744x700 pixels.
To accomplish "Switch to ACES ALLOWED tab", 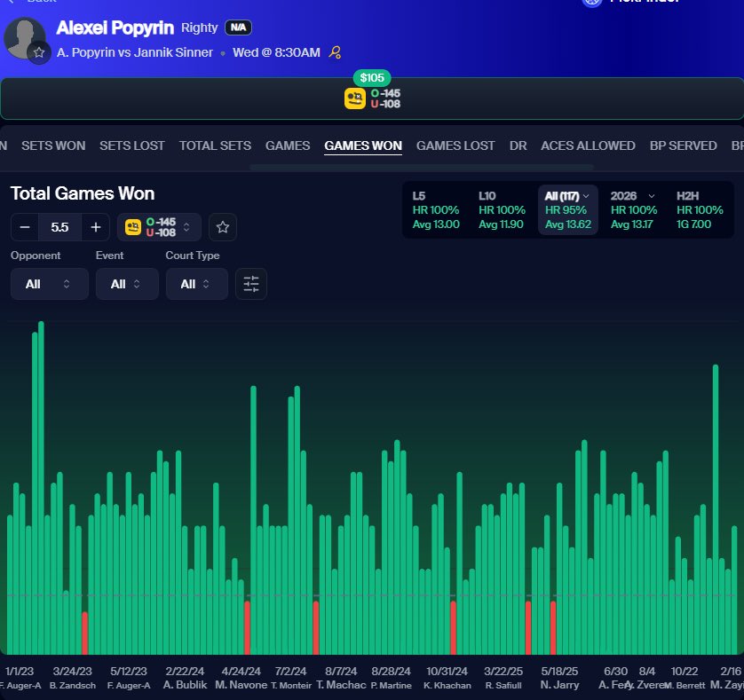I will [588, 146].
